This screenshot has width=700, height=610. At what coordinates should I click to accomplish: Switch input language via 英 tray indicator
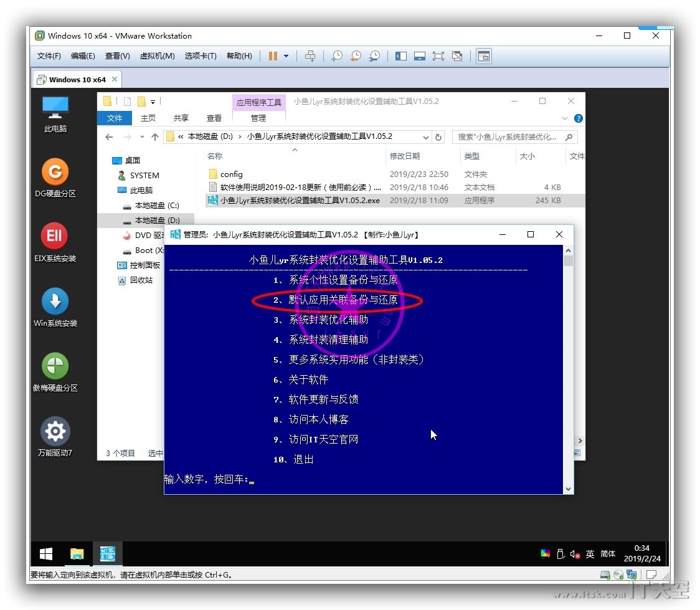click(590, 554)
